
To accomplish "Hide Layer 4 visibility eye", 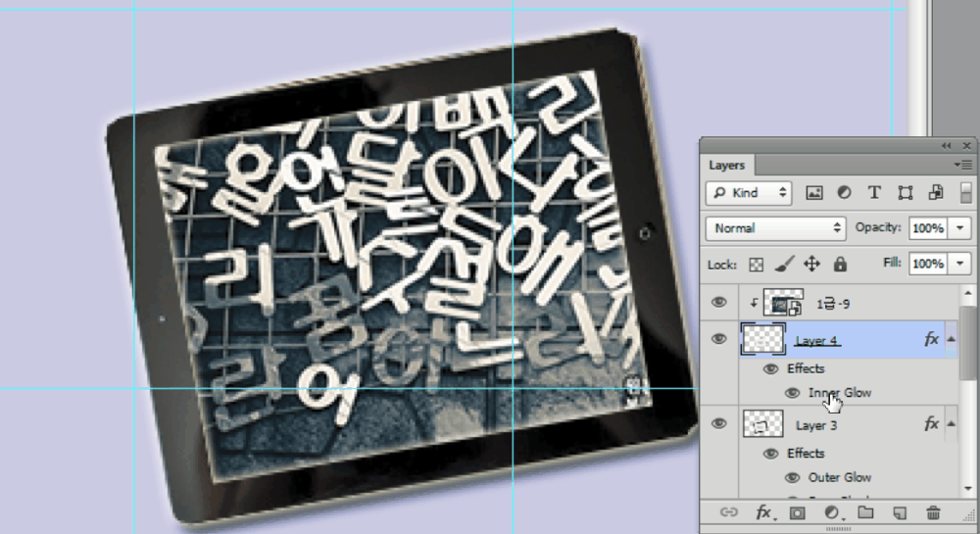I will click(x=719, y=339).
